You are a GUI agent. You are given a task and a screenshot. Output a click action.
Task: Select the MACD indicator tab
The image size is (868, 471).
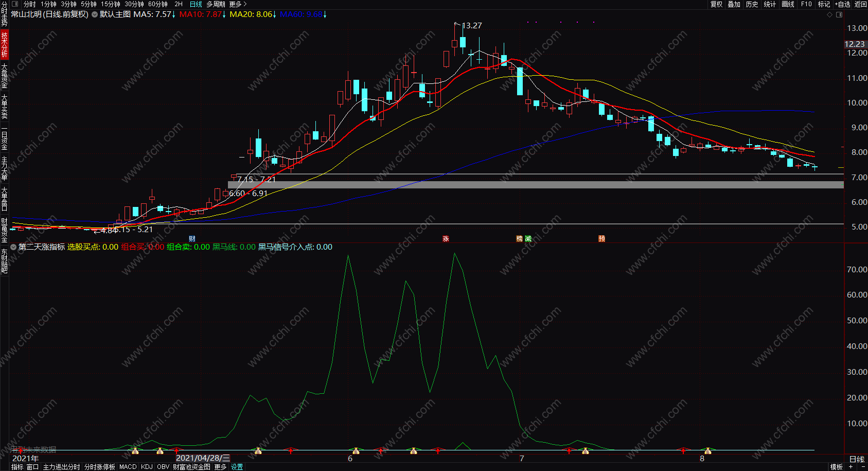click(128, 467)
